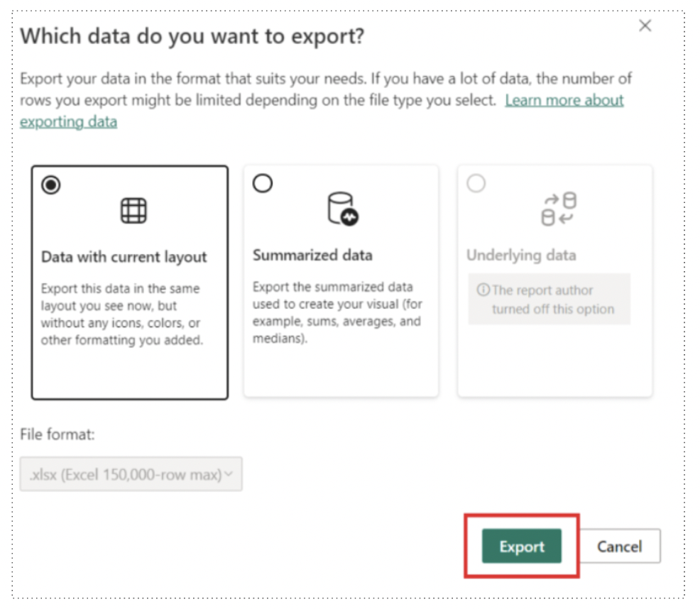Click the Summarized data card title

[312, 255]
